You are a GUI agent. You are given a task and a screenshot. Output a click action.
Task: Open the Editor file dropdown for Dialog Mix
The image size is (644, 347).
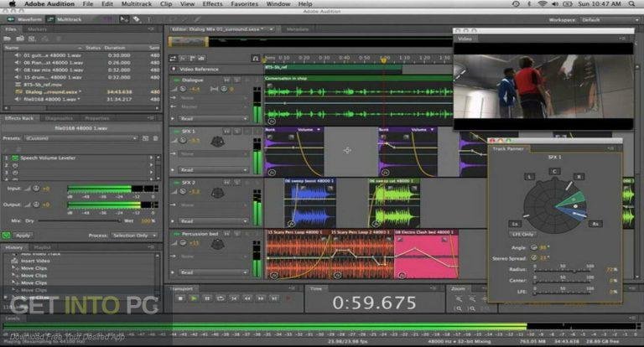click(271, 29)
